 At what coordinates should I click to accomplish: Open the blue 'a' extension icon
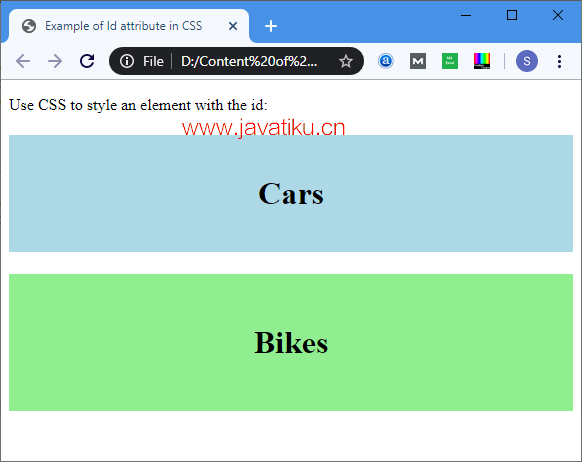[x=386, y=61]
